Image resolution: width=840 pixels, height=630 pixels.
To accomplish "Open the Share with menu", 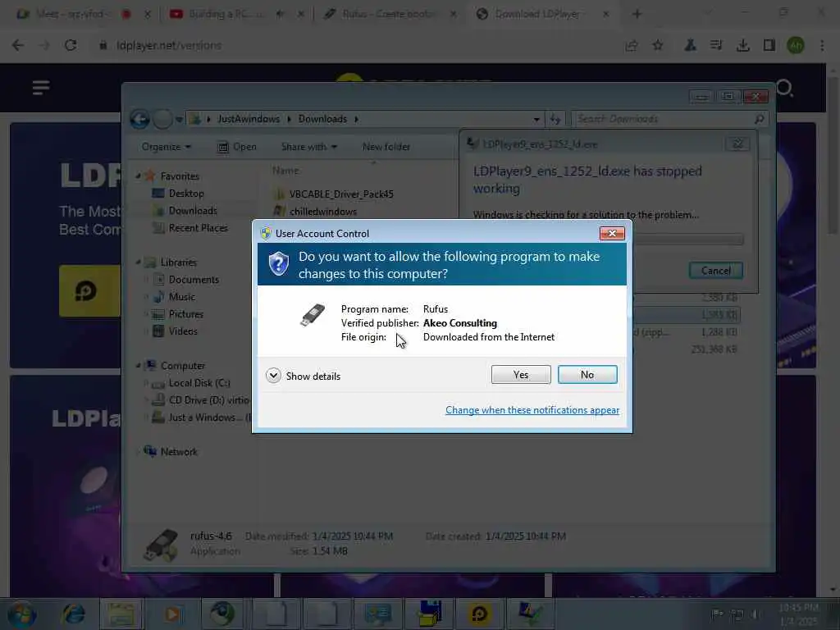I will pos(309,147).
